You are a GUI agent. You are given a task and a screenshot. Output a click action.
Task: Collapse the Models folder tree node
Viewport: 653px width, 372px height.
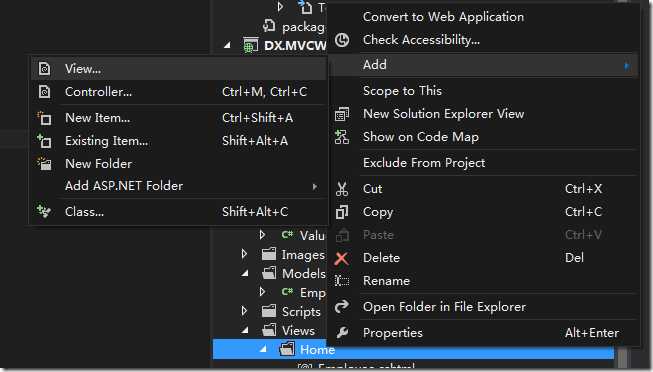click(x=245, y=273)
